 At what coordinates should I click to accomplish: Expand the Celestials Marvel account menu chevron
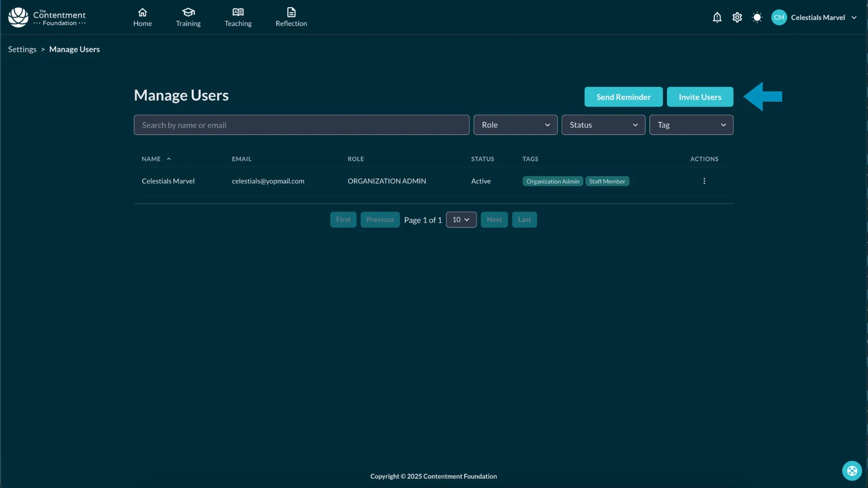point(854,18)
